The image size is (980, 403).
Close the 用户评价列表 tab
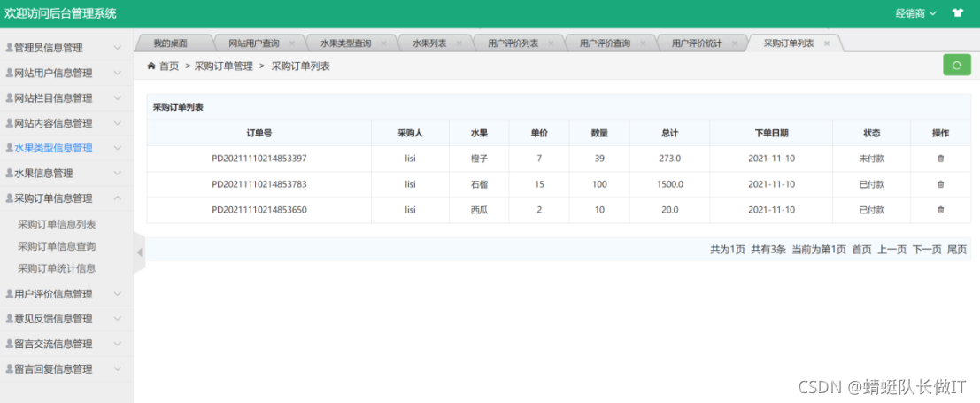coord(551,43)
